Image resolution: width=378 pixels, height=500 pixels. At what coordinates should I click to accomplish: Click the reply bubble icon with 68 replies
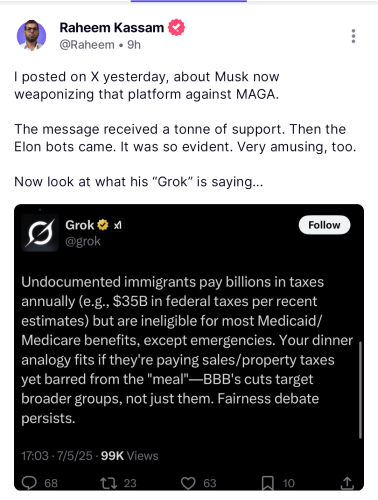pos(29,483)
